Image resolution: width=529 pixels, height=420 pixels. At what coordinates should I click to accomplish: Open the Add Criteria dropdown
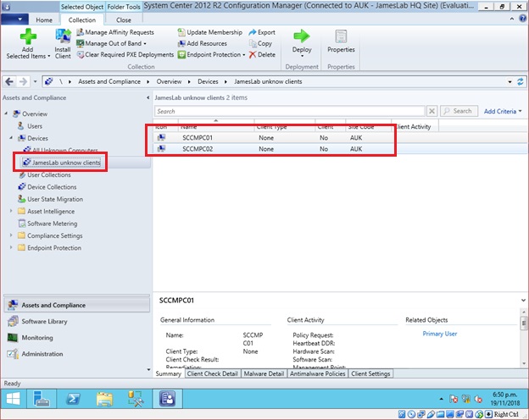[503, 111]
